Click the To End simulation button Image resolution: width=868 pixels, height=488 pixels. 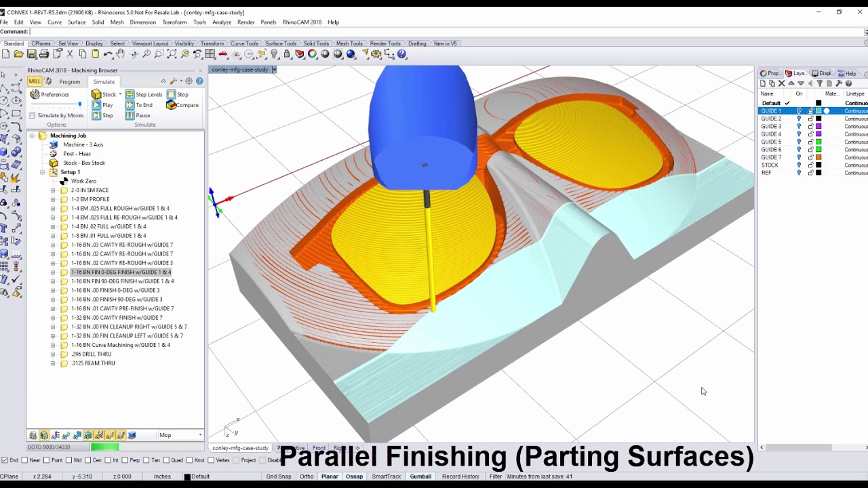pos(139,105)
